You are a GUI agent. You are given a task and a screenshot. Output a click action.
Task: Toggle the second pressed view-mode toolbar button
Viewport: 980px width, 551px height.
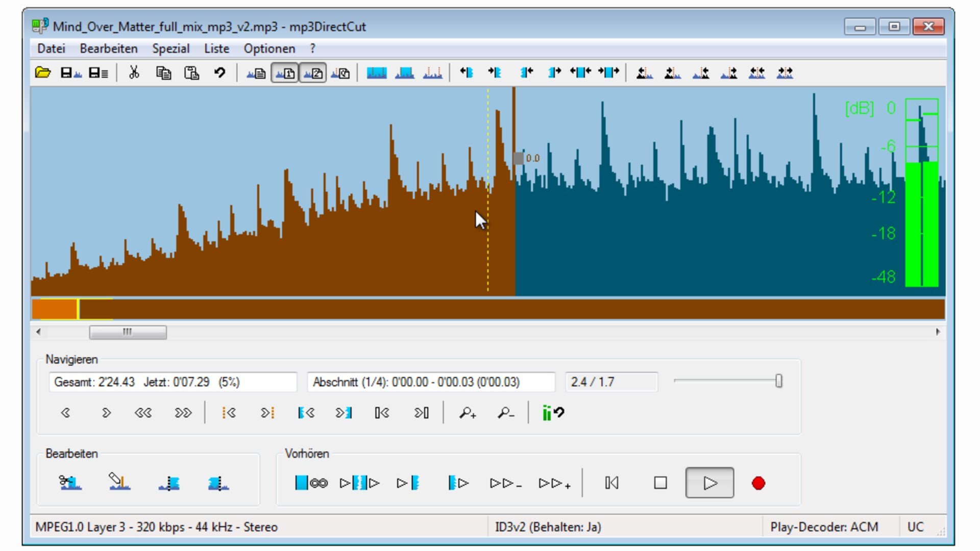(312, 73)
